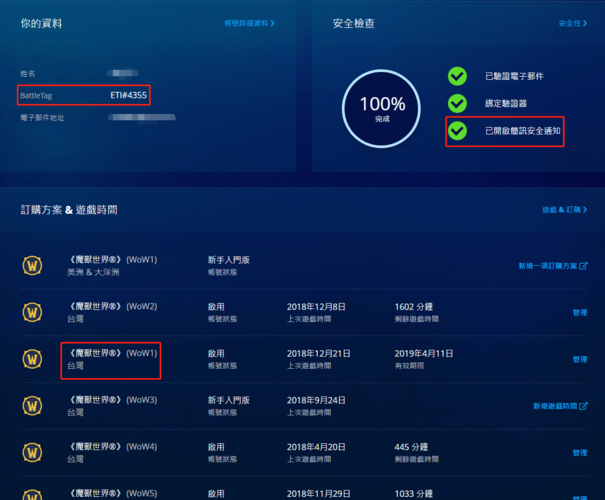The height and width of the screenshot is (500, 605).
Task: Click the 1602 分鐘 remaining game time
Action: [414, 307]
